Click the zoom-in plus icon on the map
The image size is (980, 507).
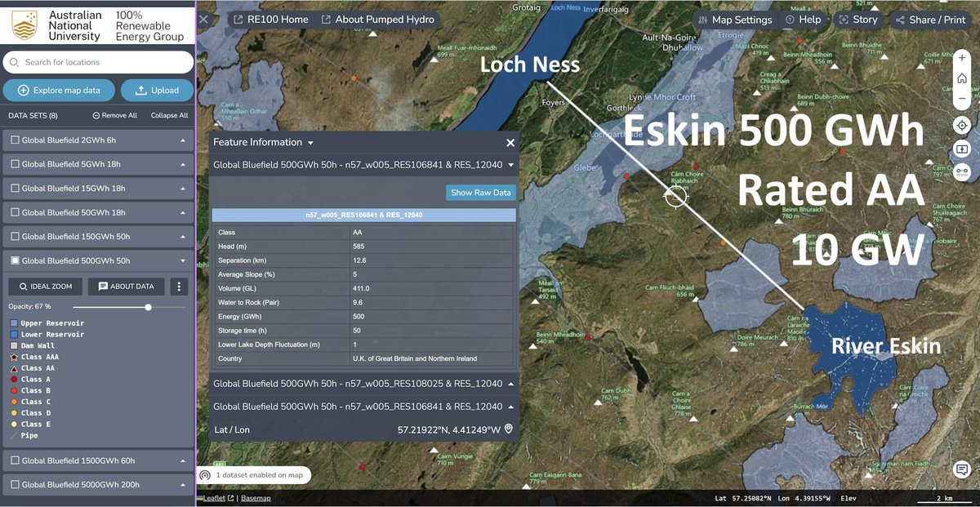point(961,57)
